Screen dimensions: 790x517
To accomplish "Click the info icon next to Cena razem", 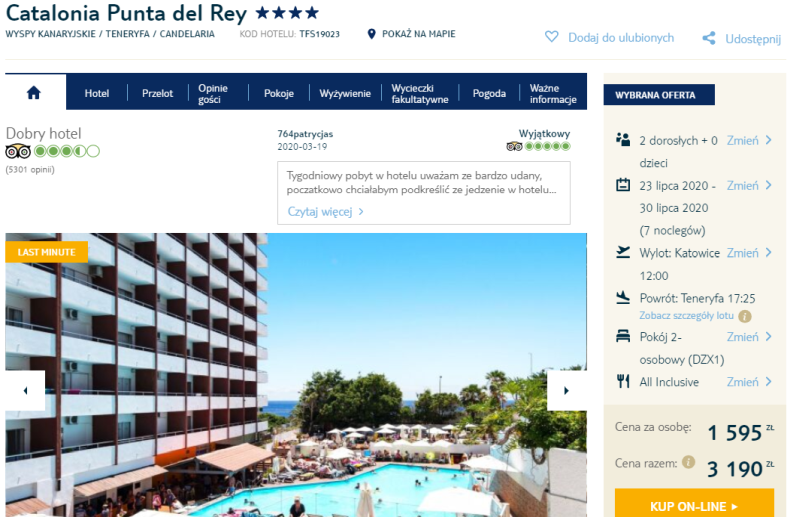I will pyautogui.click(x=688, y=462).
